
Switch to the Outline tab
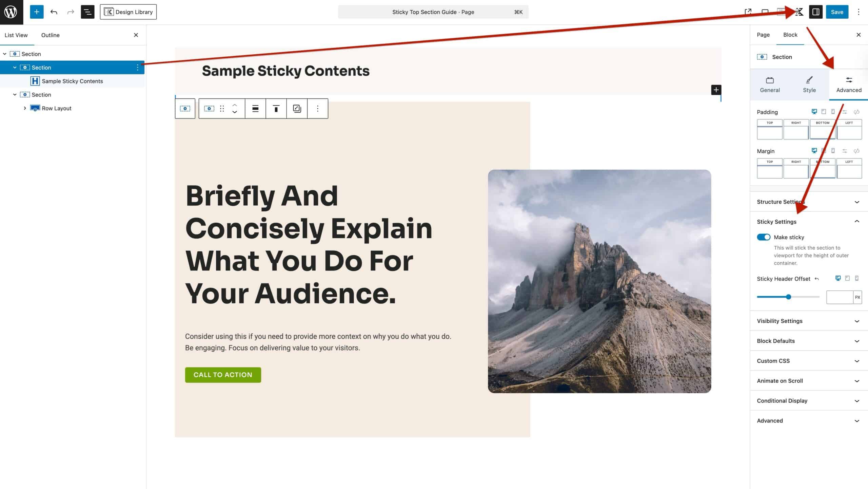(x=50, y=35)
